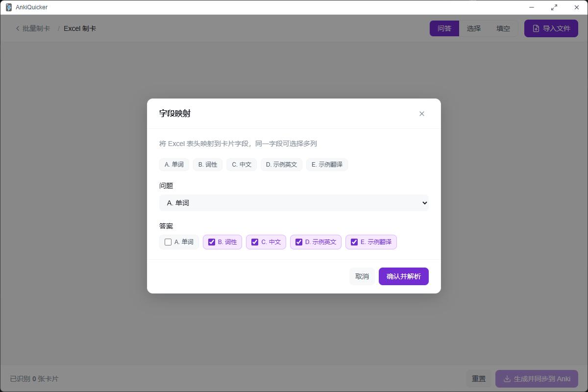Click the AnkiQuicker app icon in title bar
The height and width of the screenshot is (392, 588).
[x=9, y=7]
